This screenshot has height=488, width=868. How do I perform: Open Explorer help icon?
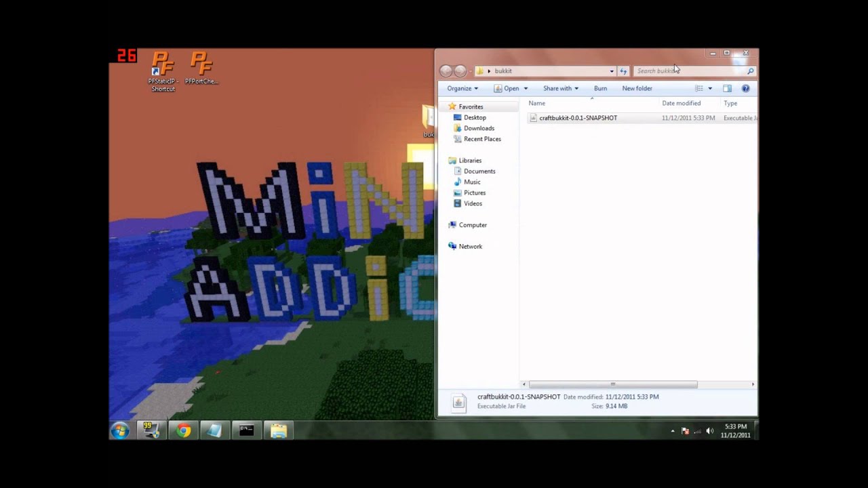[745, 88]
